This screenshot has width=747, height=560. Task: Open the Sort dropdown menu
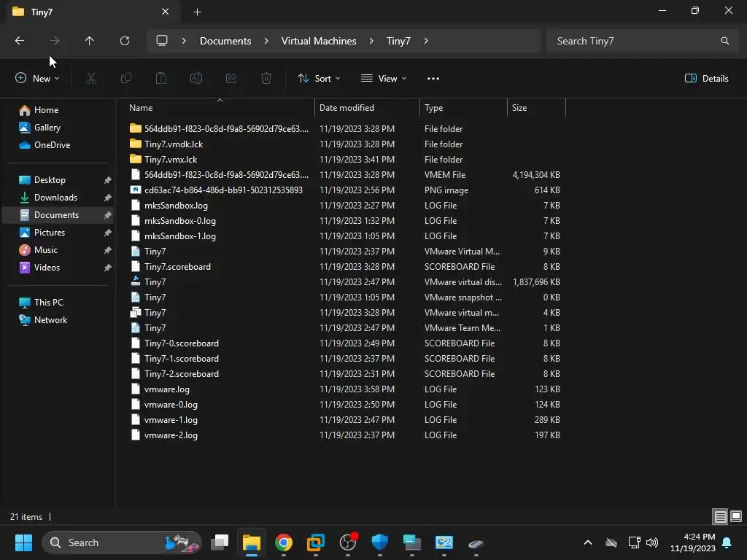[319, 79]
